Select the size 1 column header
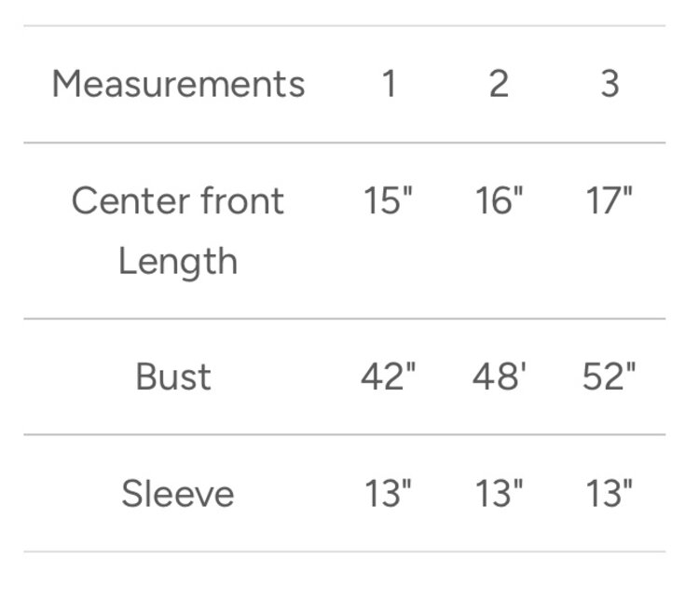This screenshot has width=699, height=616. (389, 84)
